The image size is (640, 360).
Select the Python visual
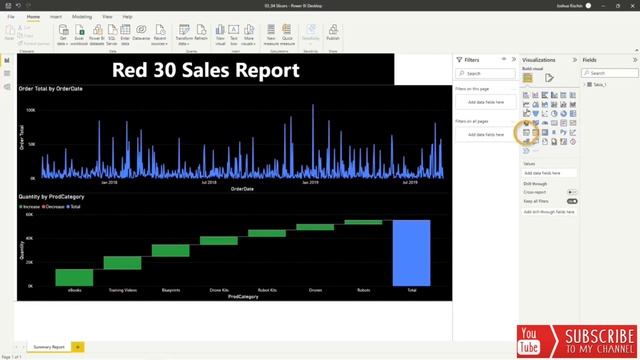click(564, 133)
